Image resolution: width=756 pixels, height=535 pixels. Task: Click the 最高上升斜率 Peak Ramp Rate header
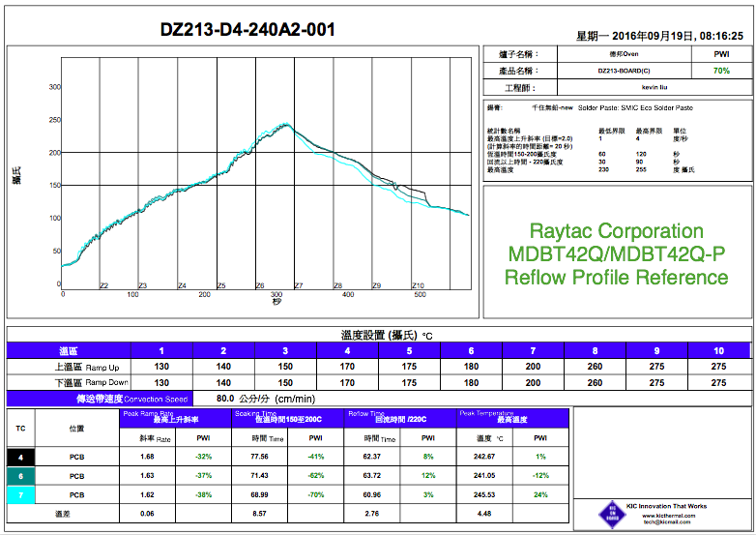click(176, 418)
